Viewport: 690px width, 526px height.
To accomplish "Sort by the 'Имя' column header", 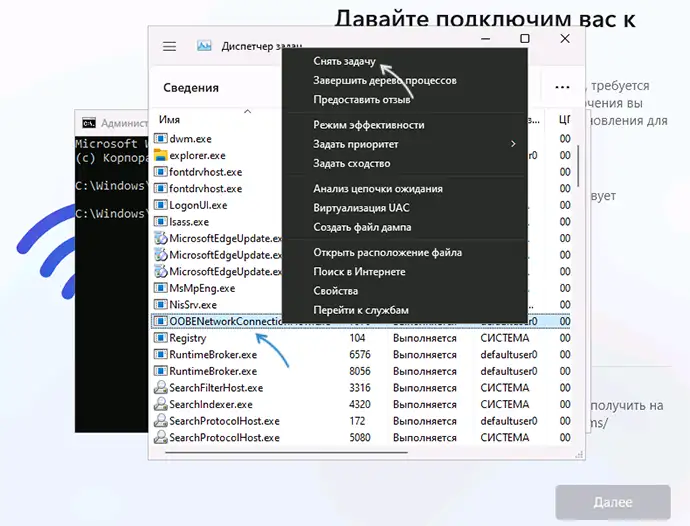I will tap(169, 120).
